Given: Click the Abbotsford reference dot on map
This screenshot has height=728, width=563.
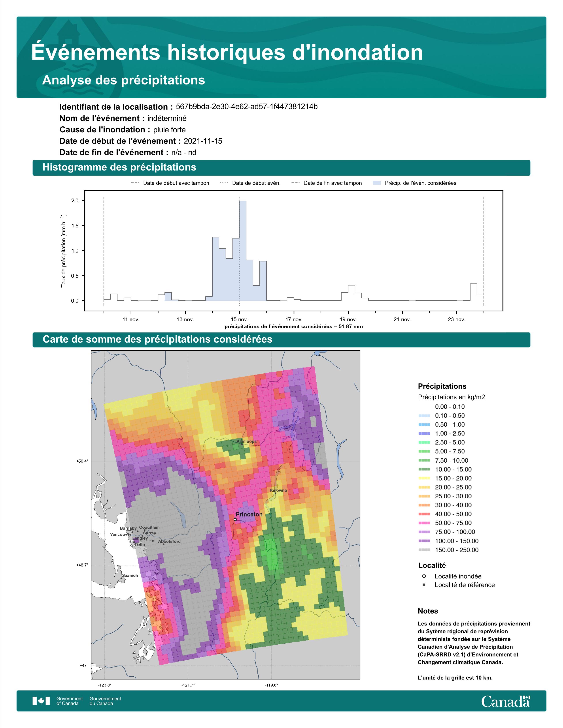Looking at the screenshot, I should tap(163, 544).
